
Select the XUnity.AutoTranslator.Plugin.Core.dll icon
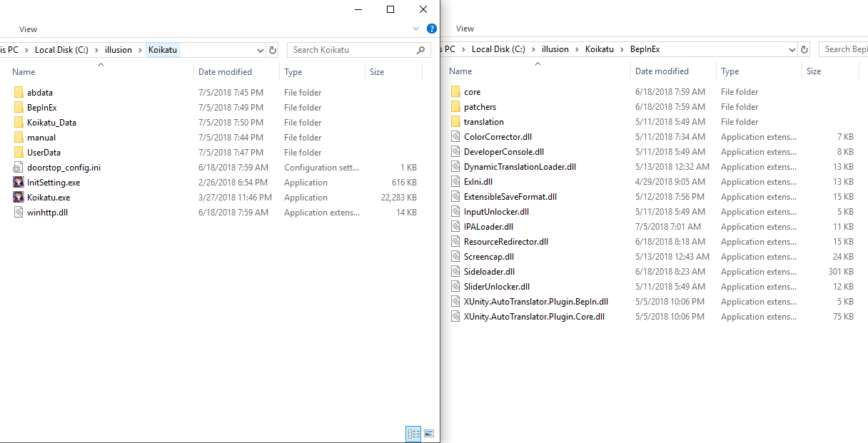point(455,317)
